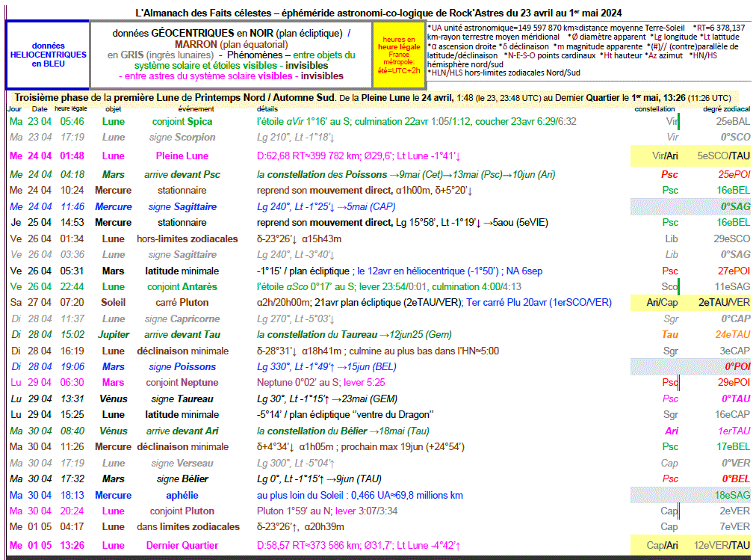Screen dimensions: 756x560
Task: Click the 'Troisième phase de la première Lune' heading
Action: (174, 97)
